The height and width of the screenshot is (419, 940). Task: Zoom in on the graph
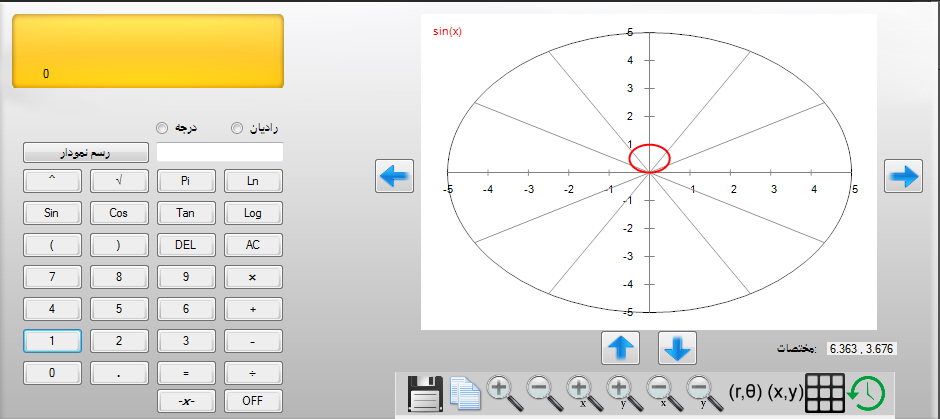504,393
